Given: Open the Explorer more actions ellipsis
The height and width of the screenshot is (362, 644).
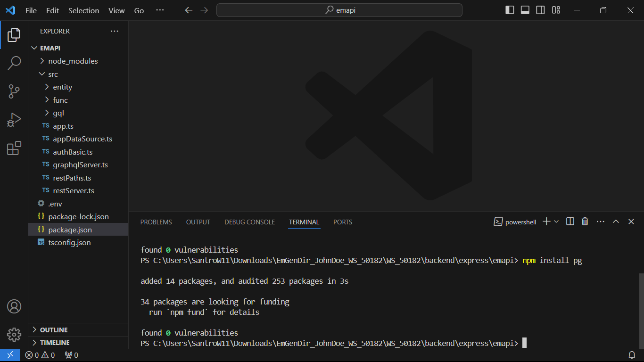Looking at the screenshot, I should pos(115,31).
